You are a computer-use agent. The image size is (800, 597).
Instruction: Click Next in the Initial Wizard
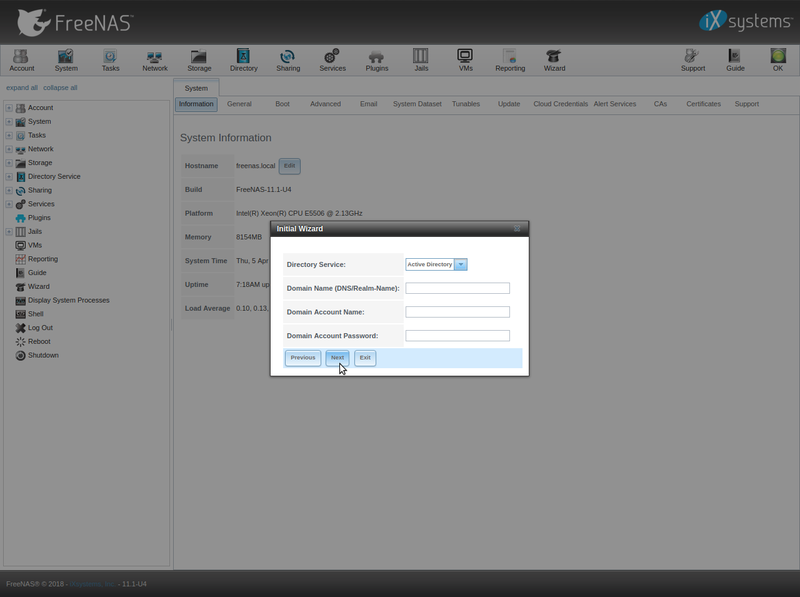click(x=337, y=358)
